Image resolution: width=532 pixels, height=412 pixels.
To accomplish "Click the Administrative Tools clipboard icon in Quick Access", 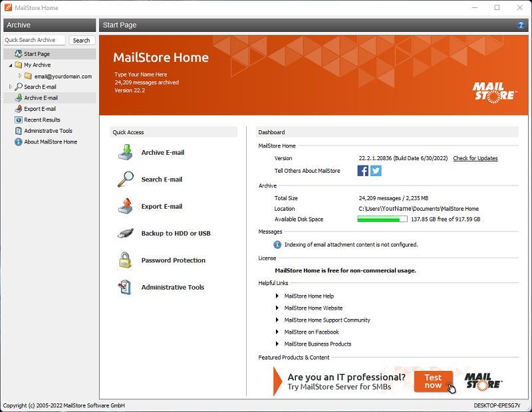I will (x=125, y=287).
